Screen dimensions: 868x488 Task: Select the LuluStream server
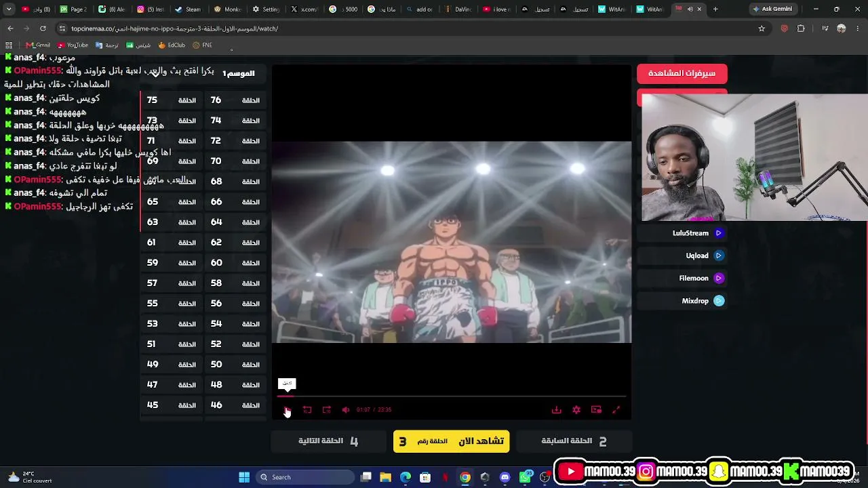click(682, 233)
